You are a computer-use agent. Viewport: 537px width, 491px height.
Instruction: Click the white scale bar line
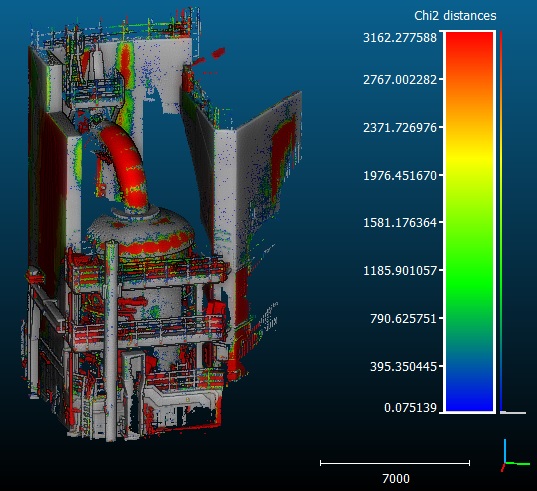[x=395, y=463]
